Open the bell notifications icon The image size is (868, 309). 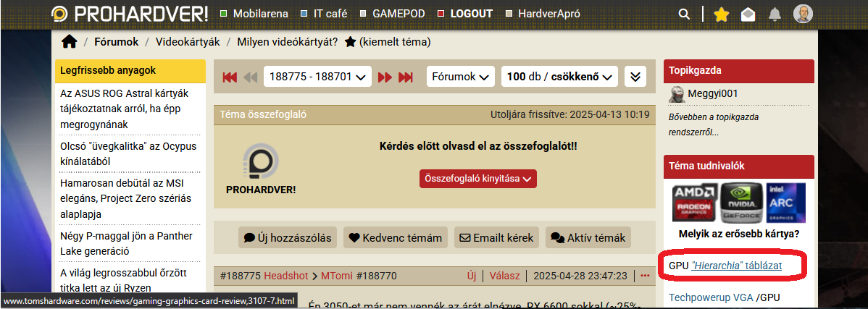click(775, 14)
